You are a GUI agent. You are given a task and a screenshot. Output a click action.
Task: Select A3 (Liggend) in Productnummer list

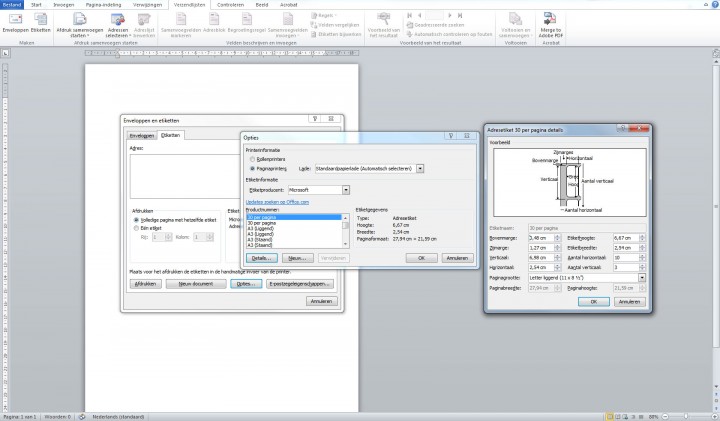(x=262, y=228)
